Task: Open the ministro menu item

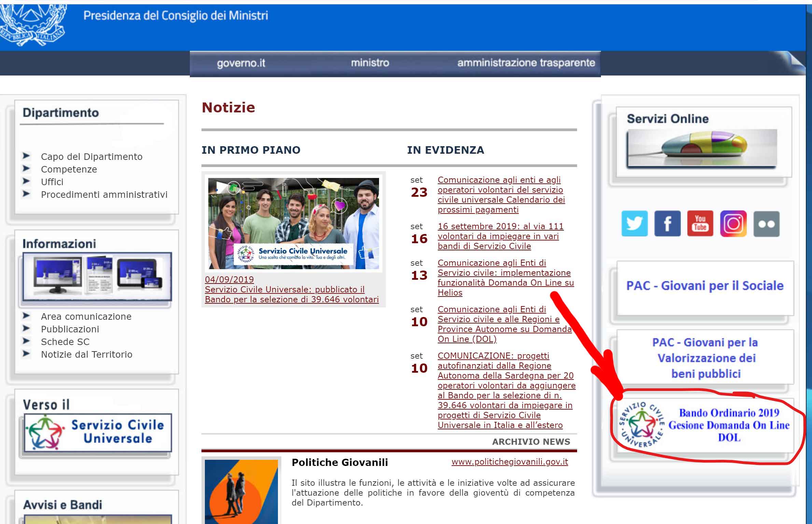Action: click(370, 63)
